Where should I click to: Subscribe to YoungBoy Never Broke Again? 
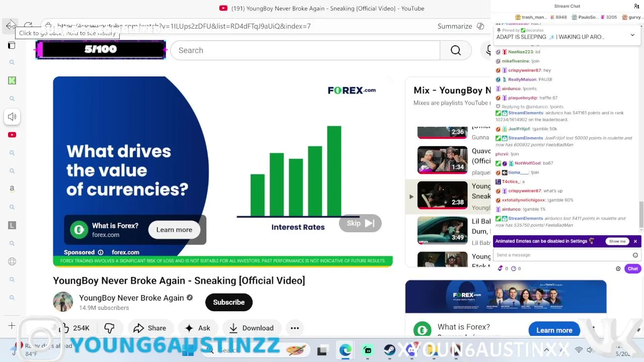point(229,302)
